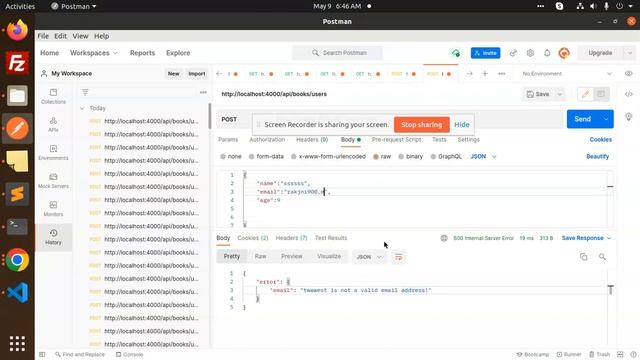Screen dimensions: 640x360
Task: Select the form-data body type
Action: click(266, 156)
